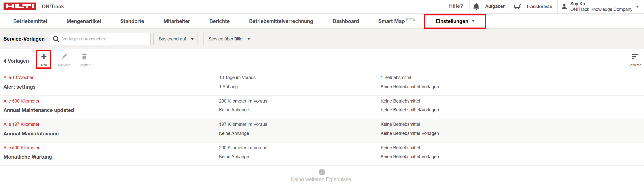Click the plus icon to create new template
The height and width of the screenshot is (194, 644).
pyautogui.click(x=44, y=57)
